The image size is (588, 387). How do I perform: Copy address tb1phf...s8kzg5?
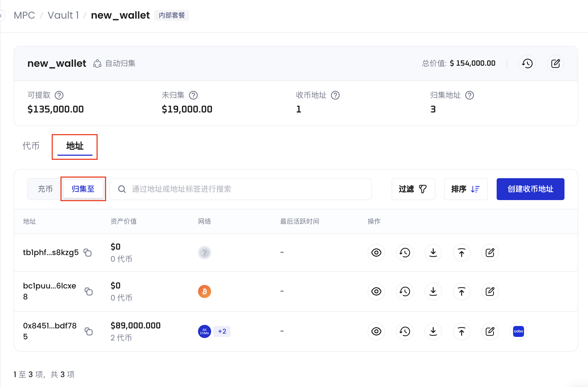[x=88, y=252]
